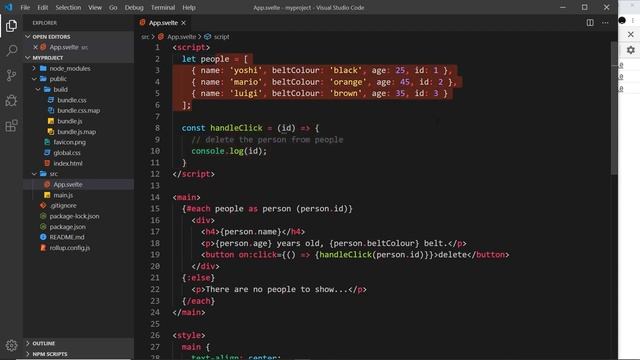Open the Source Control view
This screenshot has width=640, height=360.
[11, 75]
